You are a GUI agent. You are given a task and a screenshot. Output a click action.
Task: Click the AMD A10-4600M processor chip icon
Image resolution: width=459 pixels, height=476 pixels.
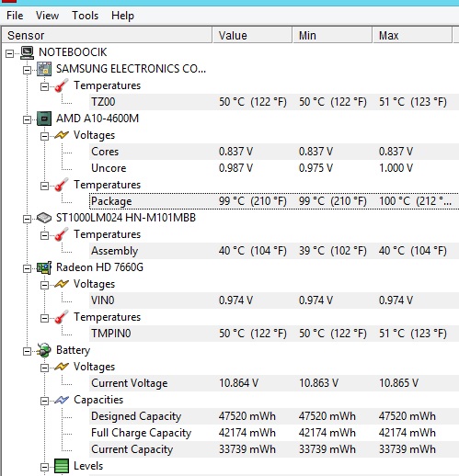44,119
